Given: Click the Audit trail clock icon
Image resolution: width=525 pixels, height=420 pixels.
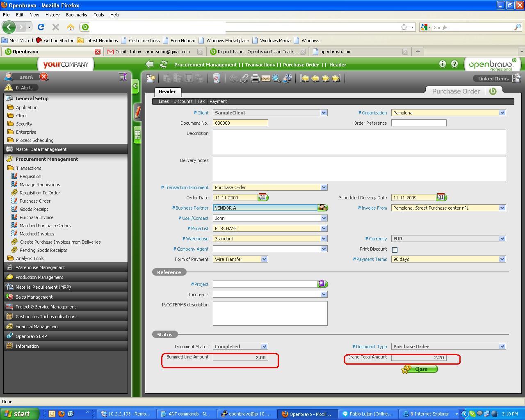Looking at the screenshot, I should 287,78.
